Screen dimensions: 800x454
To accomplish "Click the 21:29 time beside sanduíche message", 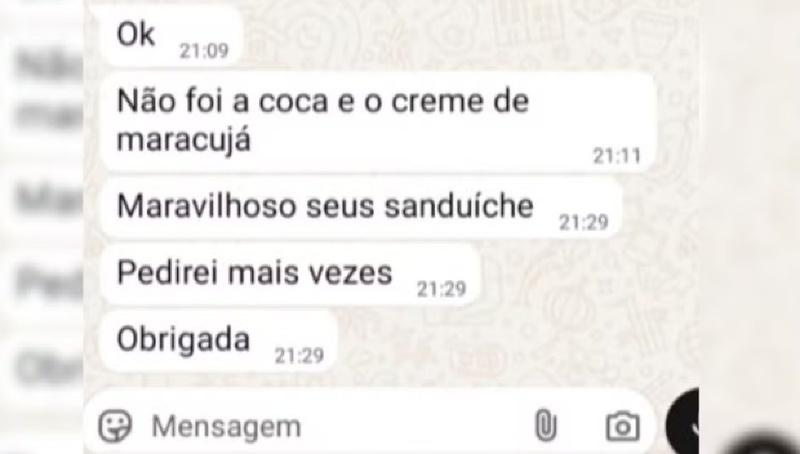I will (584, 222).
